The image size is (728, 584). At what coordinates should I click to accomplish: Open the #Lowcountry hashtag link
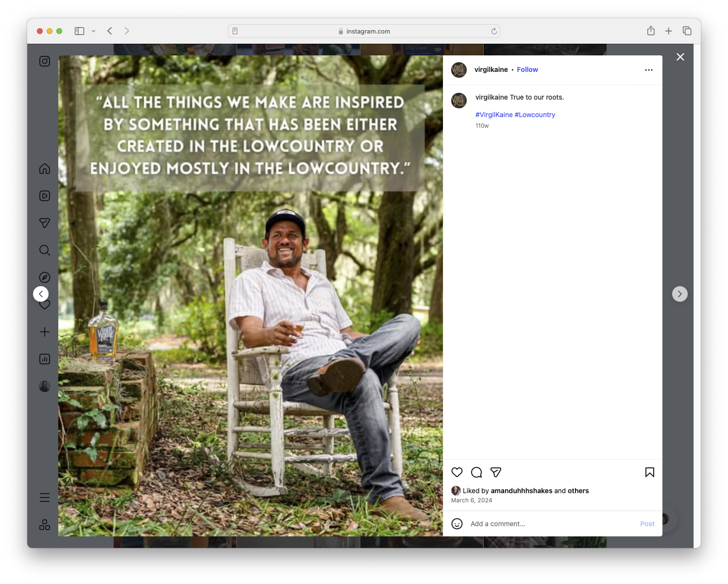[x=535, y=115]
